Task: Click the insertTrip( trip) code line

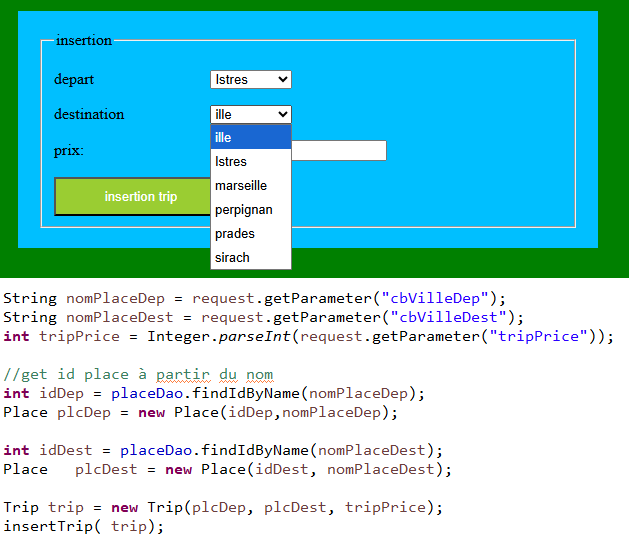Action: tap(83, 526)
